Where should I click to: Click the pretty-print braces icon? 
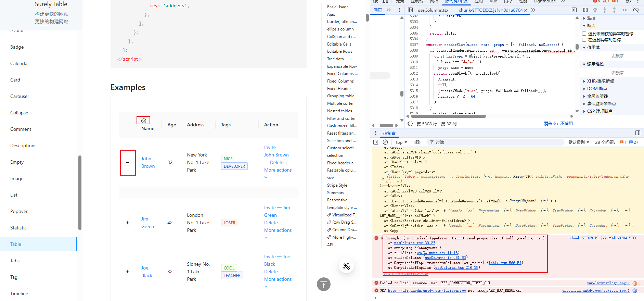coord(410,124)
